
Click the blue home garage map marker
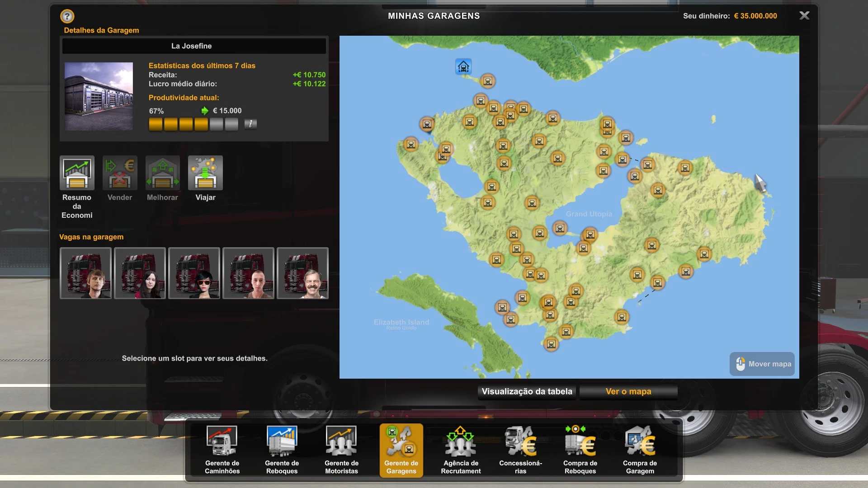tap(463, 67)
